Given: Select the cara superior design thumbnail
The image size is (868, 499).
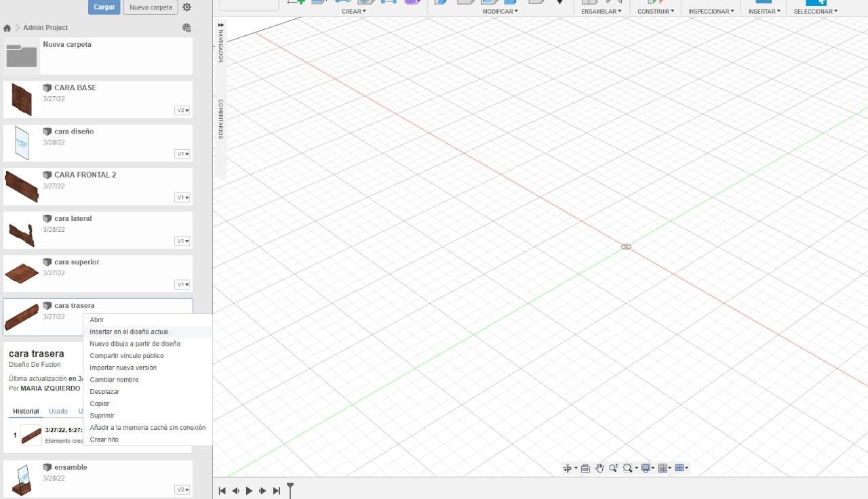Looking at the screenshot, I should (22, 274).
